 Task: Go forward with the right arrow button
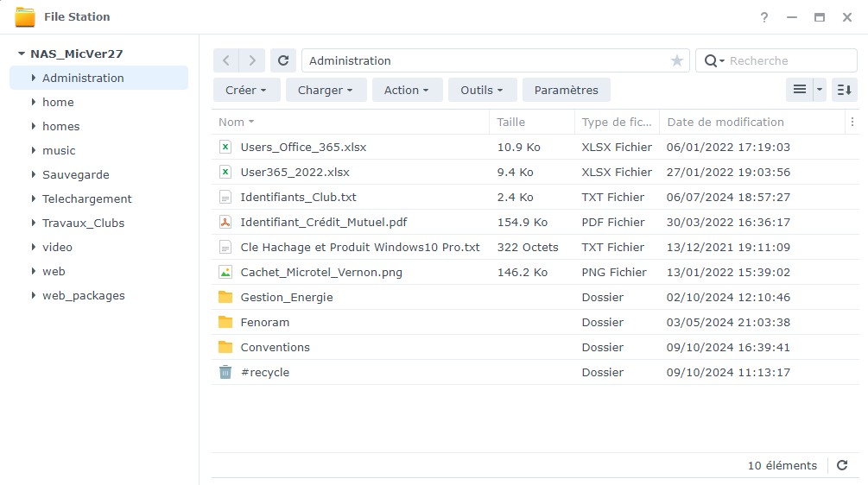coord(251,60)
